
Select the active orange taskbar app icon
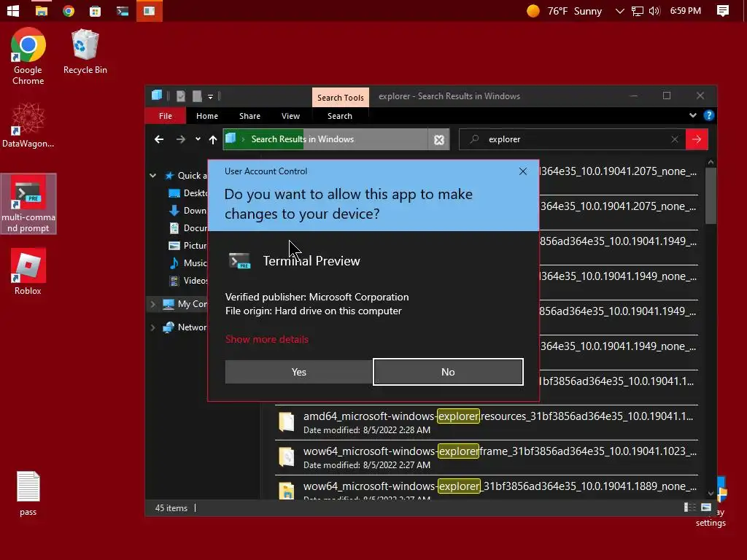tap(149, 10)
